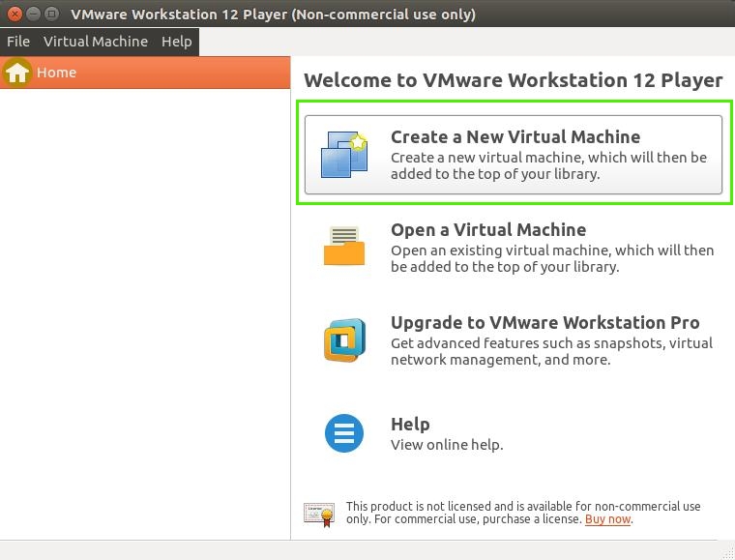735x560 pixels.
Task: Click the 'Open an existing virtual machine' description
Action: click(552, 258)
